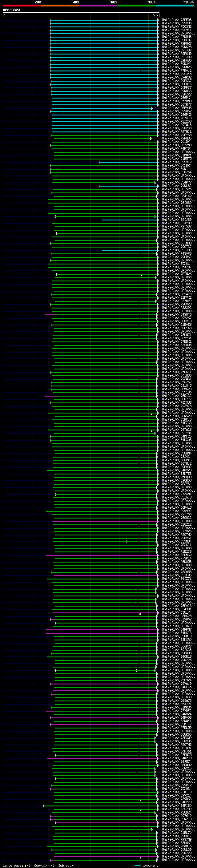Open hit UniRef100_A5C3N2
This screenshot has width=197, height=868.
click(177, 26)
